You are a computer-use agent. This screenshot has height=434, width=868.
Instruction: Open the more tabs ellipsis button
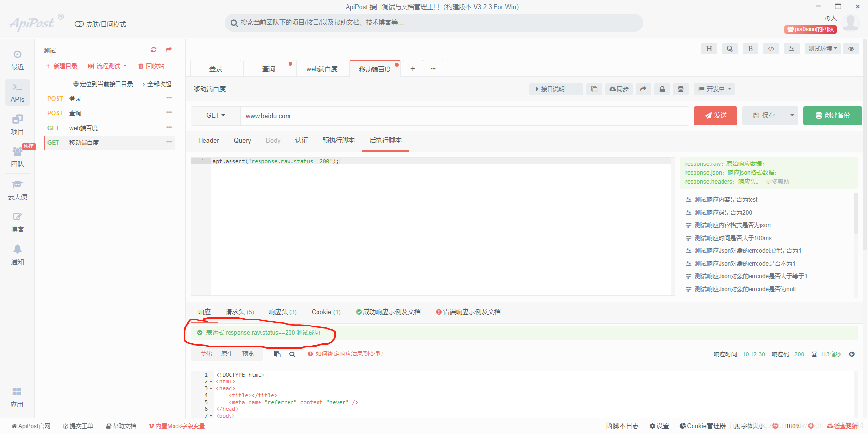click(433, 69)
